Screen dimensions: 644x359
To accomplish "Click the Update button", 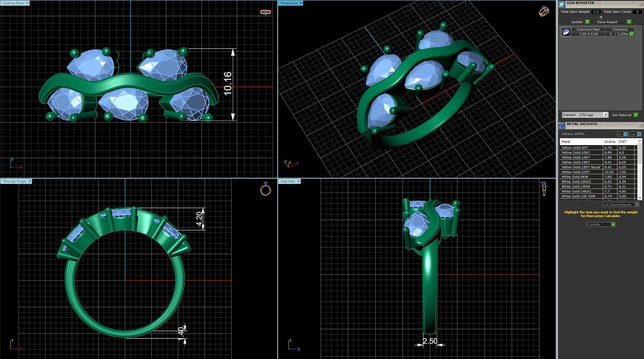I will click(x=577, y=22).
